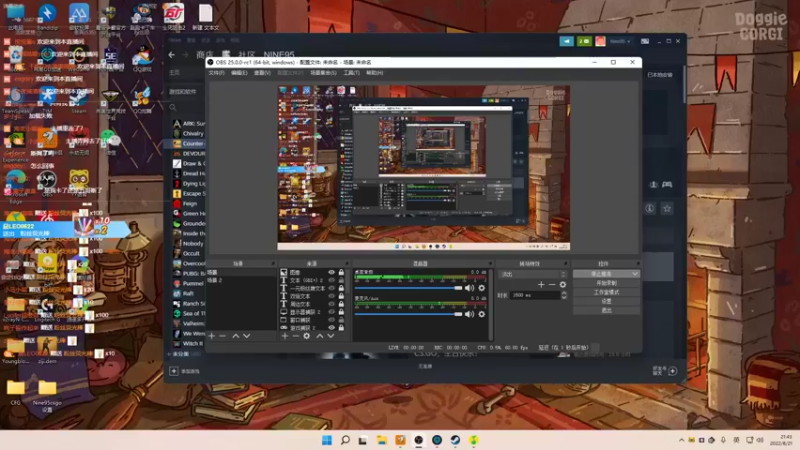Screen dimensions: 800x450
Task: Toggle visibility eye of 窗口捕获 source
Action: click(332, 320)
